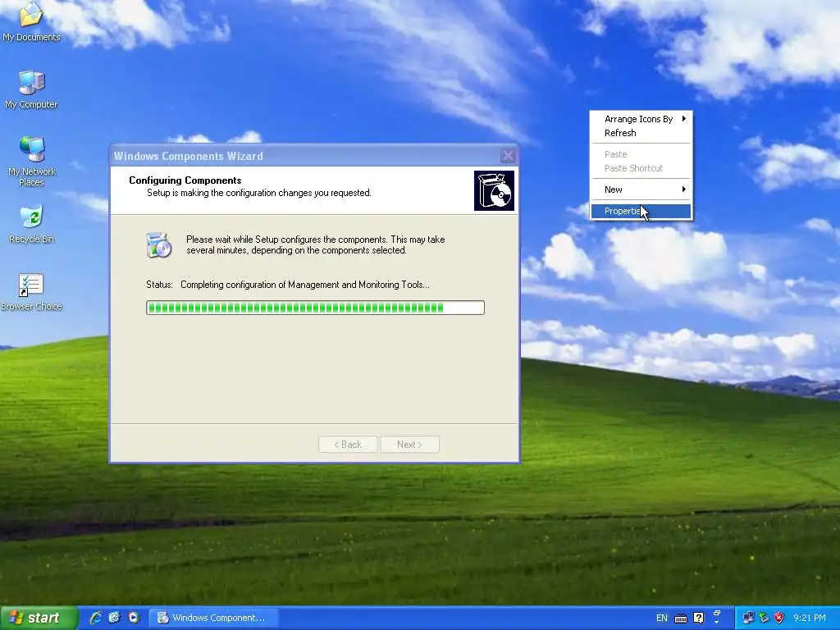Click the setup CD icon beside wait message

coord(159,245)
